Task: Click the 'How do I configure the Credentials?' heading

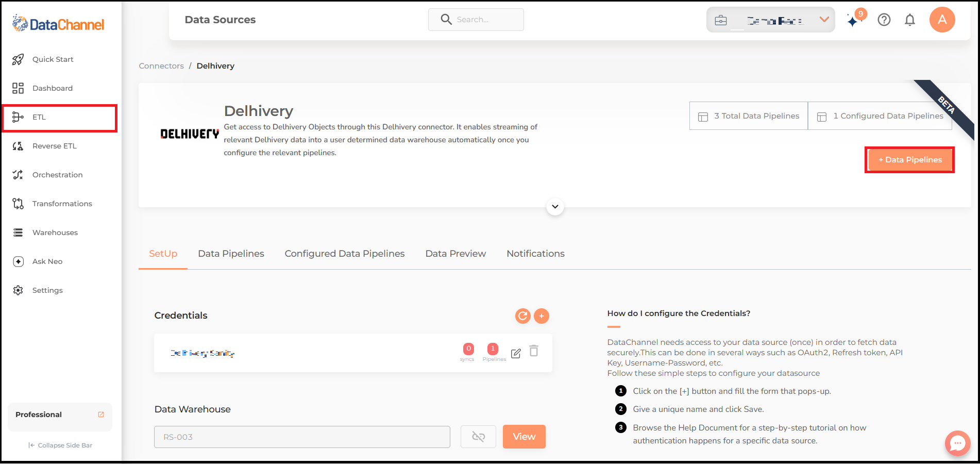Action: pyautogui.click(x=679, y=313)
